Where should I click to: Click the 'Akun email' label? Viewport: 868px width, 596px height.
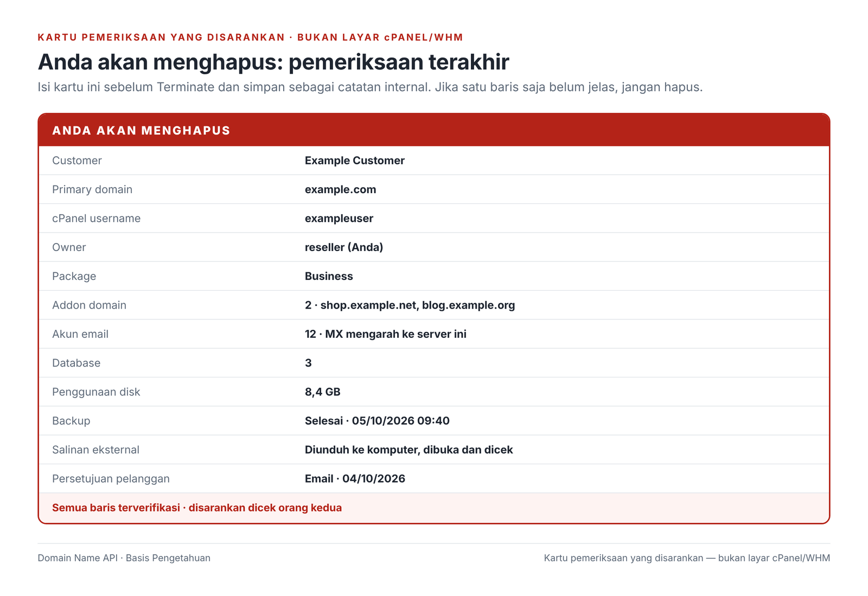pyautogui.click(x=80, y=334)
